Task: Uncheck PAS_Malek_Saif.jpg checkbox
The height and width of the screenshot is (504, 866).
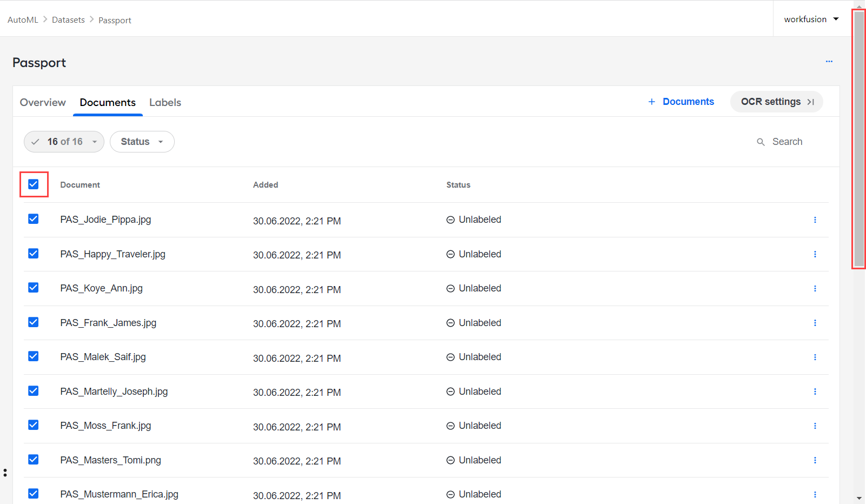Action: coord(34,356)
